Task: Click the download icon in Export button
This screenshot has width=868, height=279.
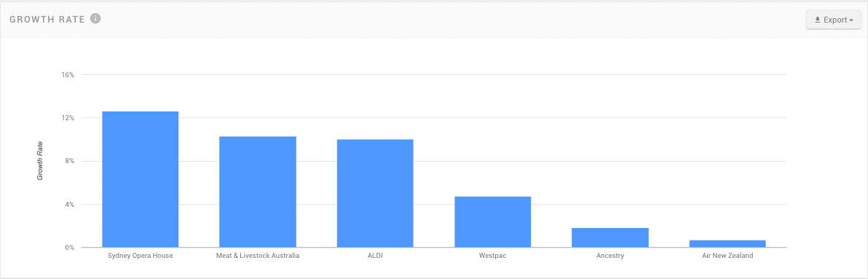Action: pos(817,20)
